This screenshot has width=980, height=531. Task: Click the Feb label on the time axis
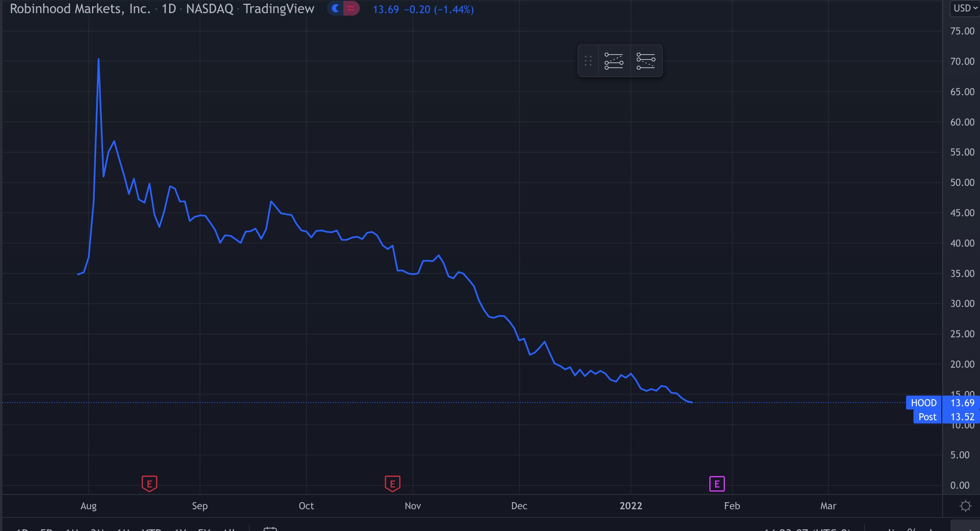click(x=732, y=506)
